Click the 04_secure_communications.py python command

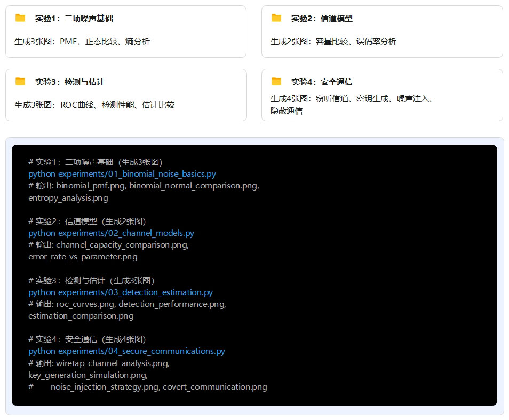coord(126,351)
